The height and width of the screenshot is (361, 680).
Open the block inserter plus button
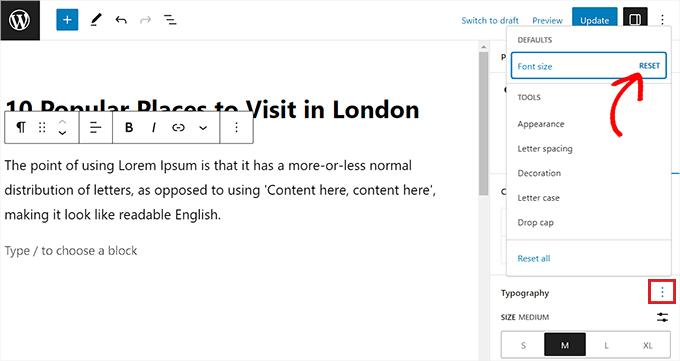click(67, 20)
